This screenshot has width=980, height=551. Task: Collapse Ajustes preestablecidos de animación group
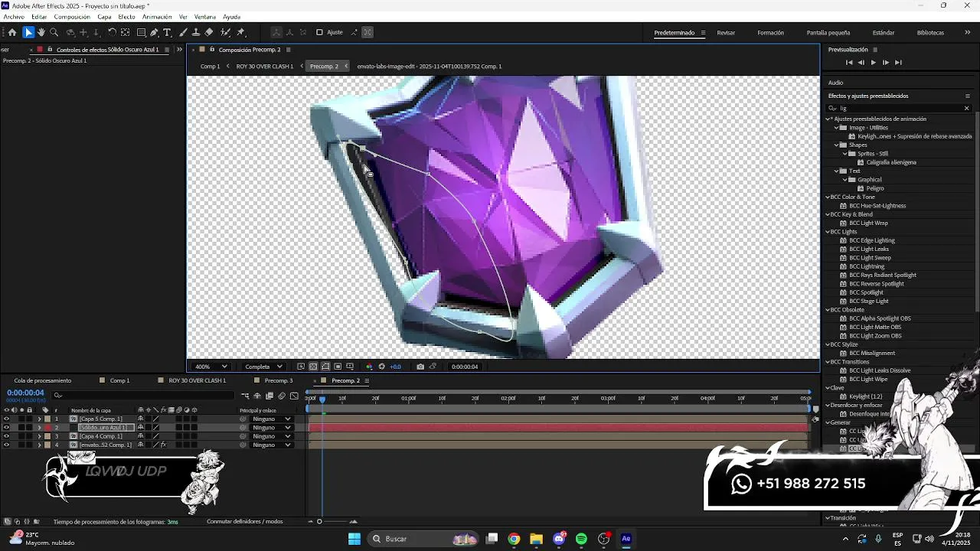828,119
